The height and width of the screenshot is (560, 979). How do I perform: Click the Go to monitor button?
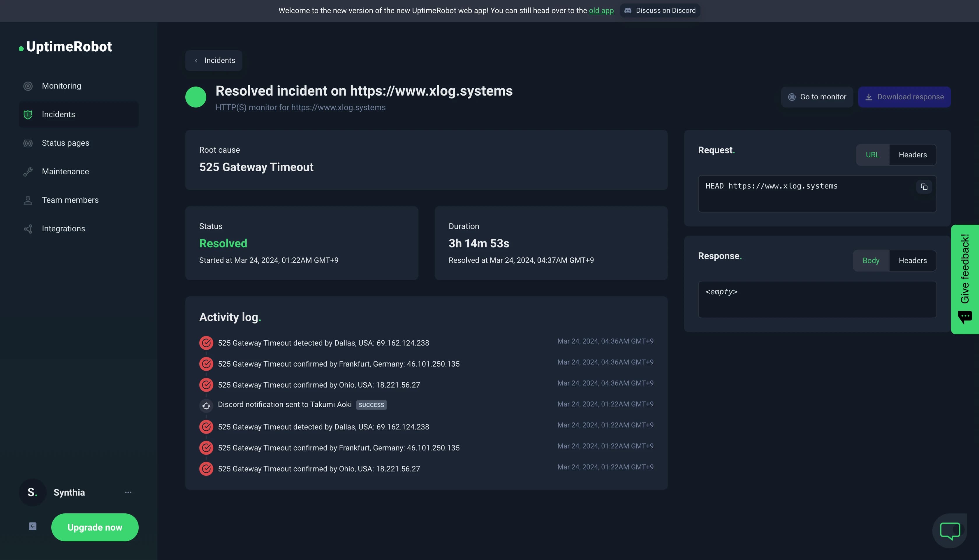coord(817,97)
